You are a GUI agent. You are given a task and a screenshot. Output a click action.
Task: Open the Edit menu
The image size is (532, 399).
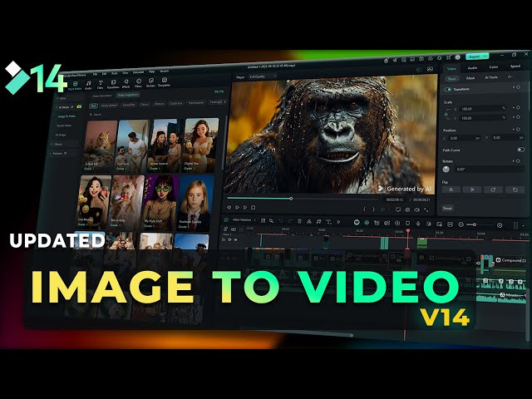click(x=104, y=73)
